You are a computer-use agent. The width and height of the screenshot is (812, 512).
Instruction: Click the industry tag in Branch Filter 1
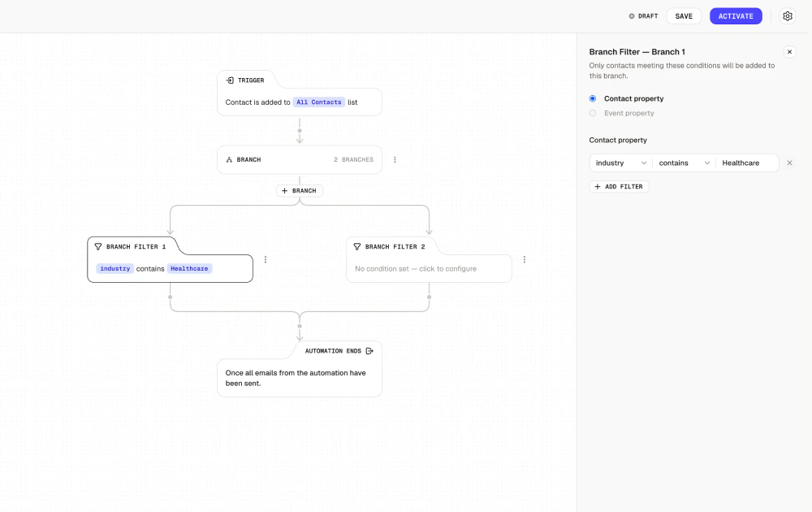click(x=115, y=268)
